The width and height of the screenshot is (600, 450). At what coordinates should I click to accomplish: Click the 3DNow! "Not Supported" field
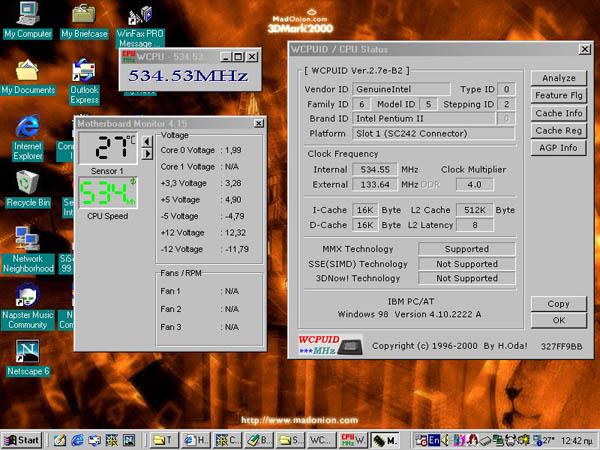pyautogui.click(x=467, y=278)
